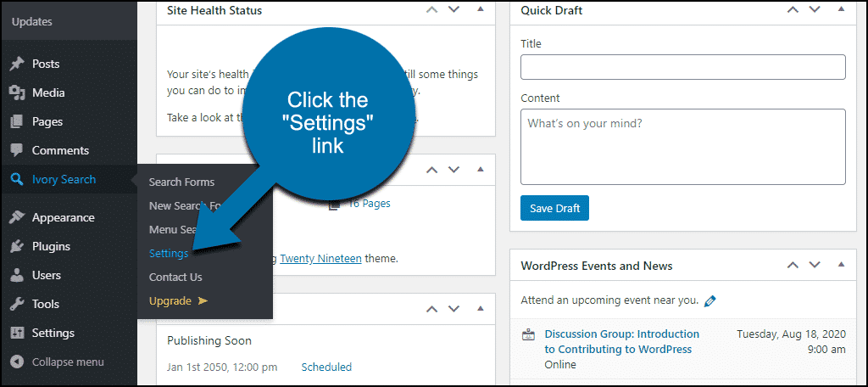Toggle the Site Health Status panel

[x=481, y=10]
